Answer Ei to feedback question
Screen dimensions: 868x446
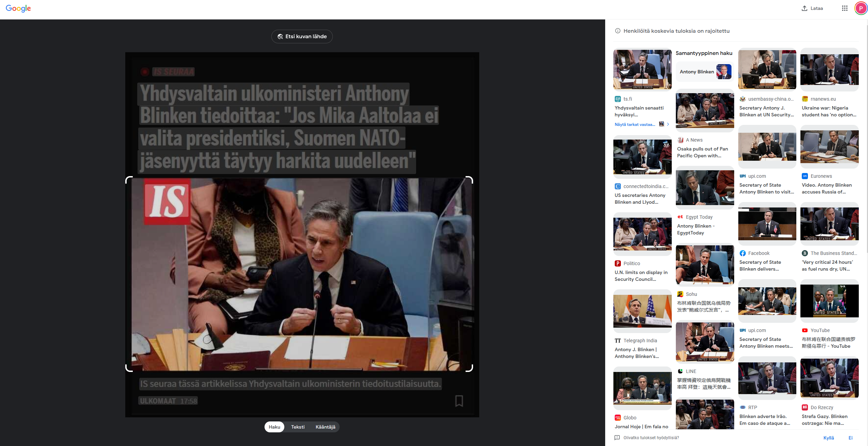pos(850,438)
